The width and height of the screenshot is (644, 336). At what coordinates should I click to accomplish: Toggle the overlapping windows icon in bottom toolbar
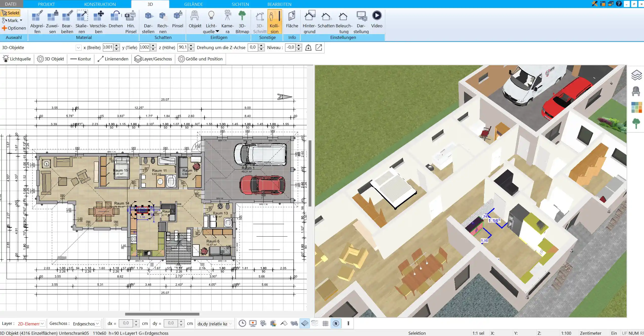(x=273, y=323)
